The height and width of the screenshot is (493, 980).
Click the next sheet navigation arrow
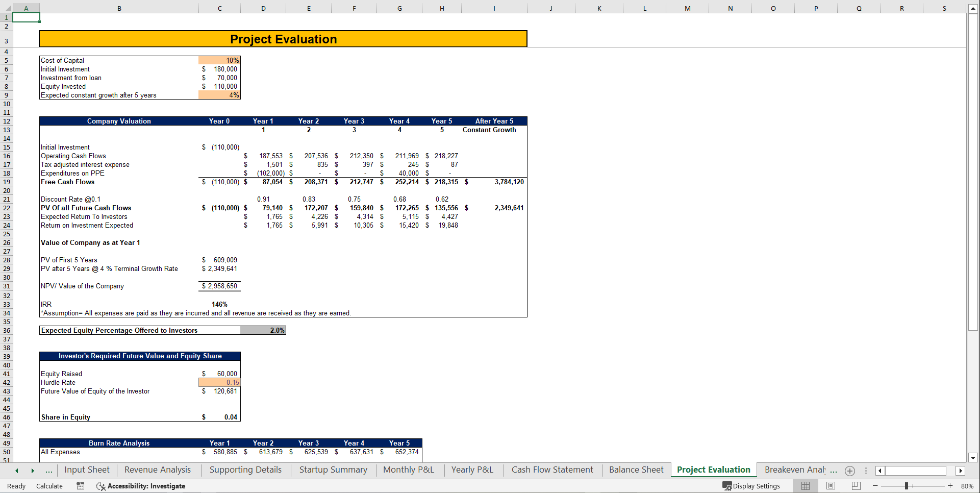click(33, 470)
